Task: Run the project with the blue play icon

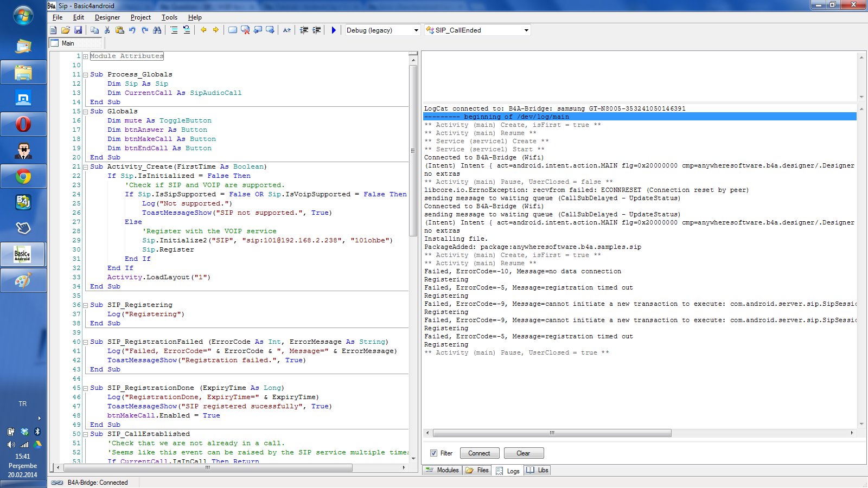Action: tap(334, 30)
